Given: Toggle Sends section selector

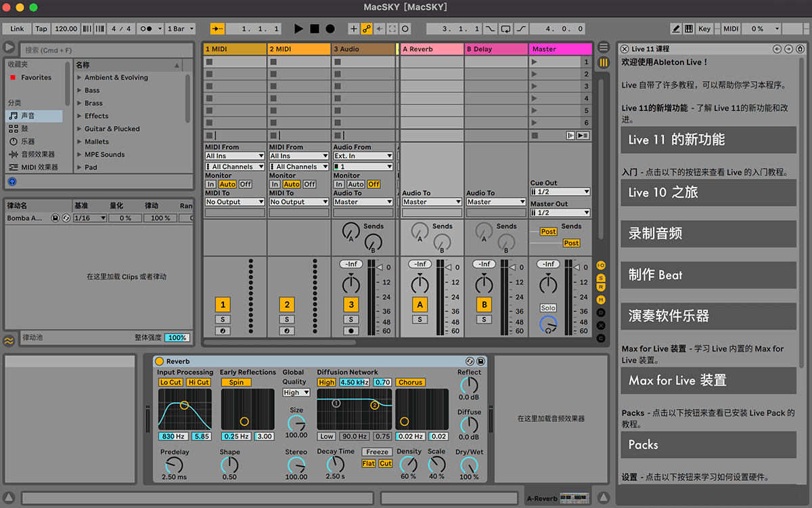Looking at the screenshot, I should point(601,278).
